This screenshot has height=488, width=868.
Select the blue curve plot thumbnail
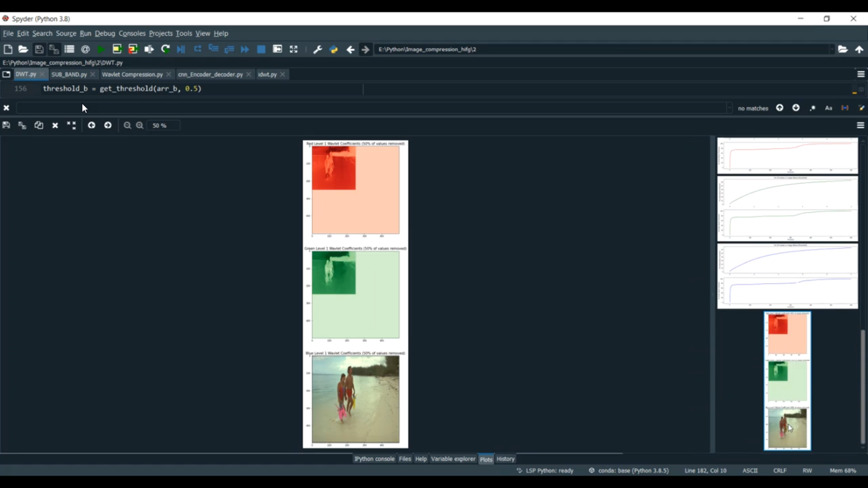tap(787, 276)
